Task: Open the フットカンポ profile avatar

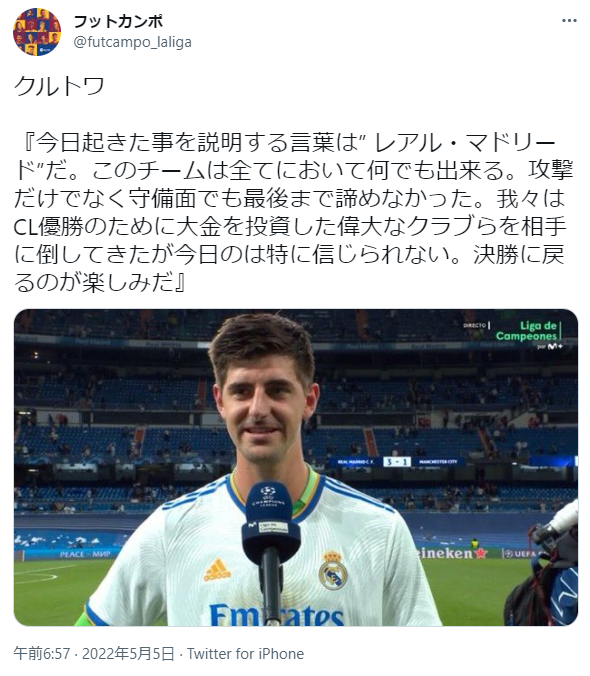Action: 37,32
